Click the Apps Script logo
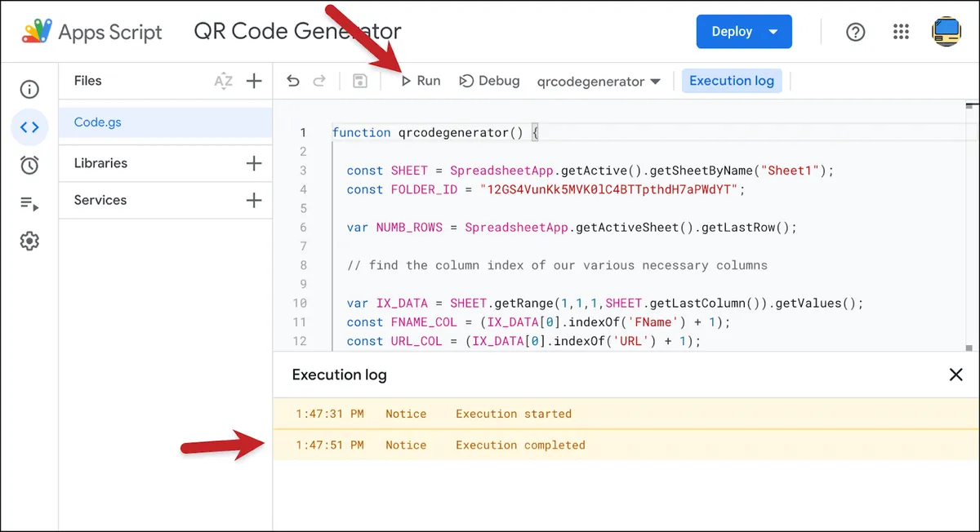The width and height of the screenshot is (980, 532). 37,32
